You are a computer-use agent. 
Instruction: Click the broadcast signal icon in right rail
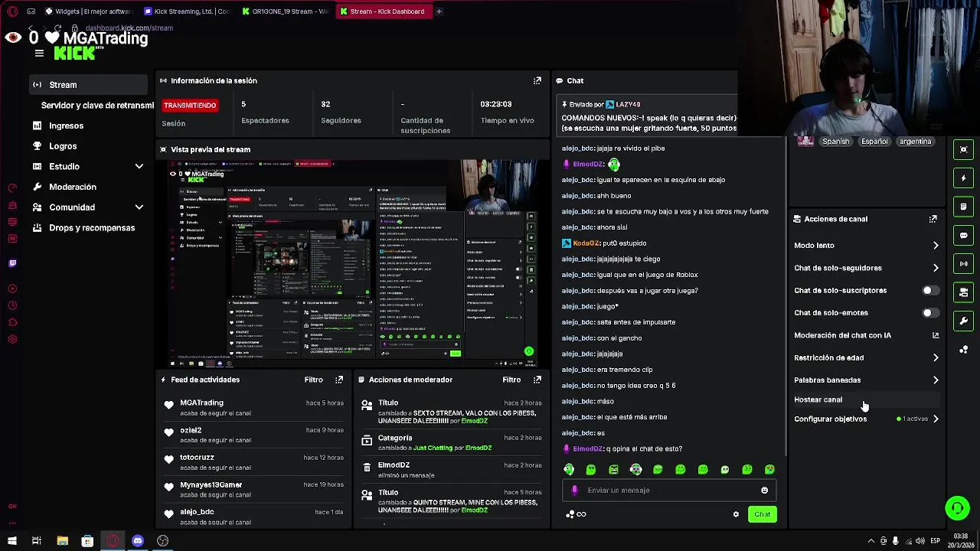pos(964,263)
